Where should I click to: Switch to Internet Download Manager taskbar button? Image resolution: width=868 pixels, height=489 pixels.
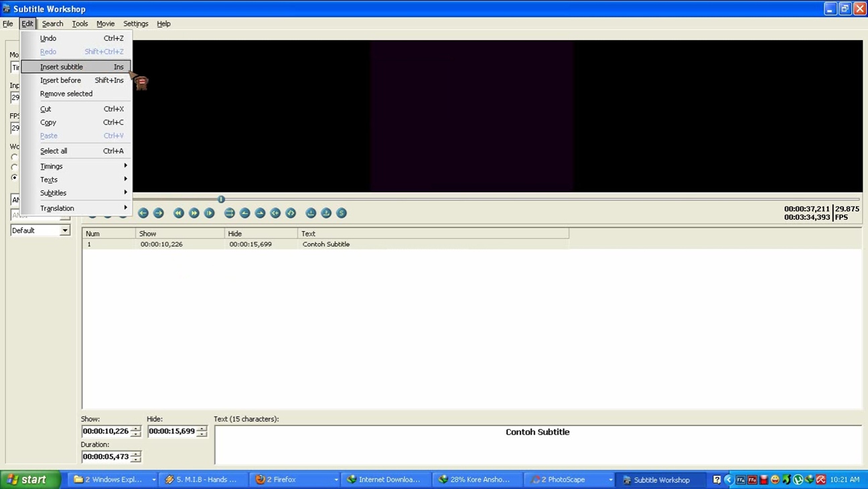coord(386,480)
